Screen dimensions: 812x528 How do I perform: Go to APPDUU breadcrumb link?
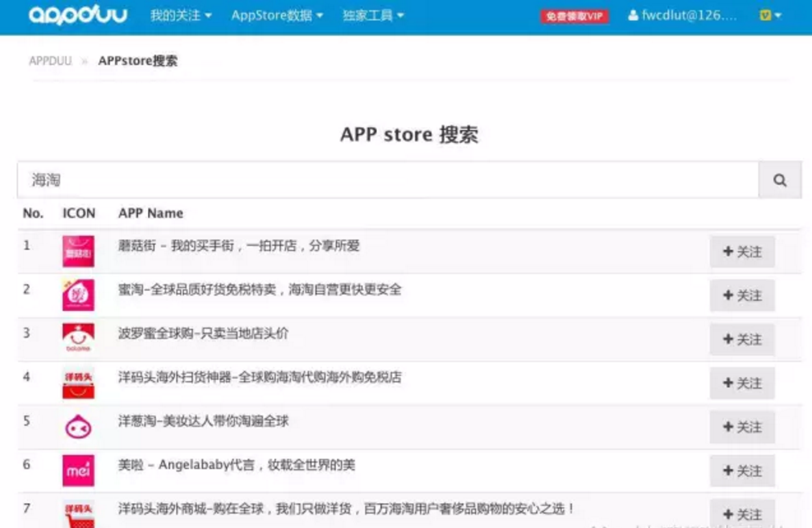pos(50,61)
